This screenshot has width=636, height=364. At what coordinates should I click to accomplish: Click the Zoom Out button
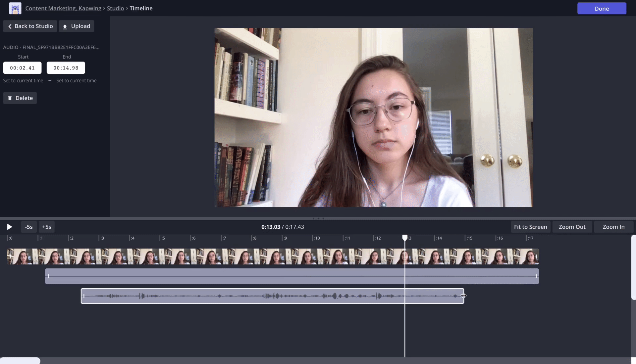[572, 227]
